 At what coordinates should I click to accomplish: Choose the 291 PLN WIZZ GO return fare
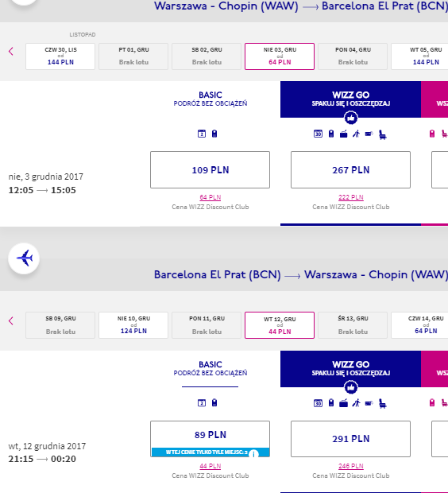350,439
